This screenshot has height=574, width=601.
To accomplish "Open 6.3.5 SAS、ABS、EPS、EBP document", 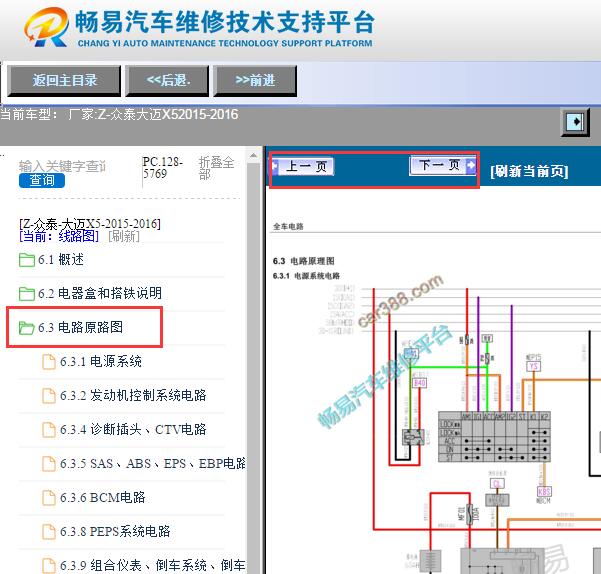I will [x=152, y=464].
